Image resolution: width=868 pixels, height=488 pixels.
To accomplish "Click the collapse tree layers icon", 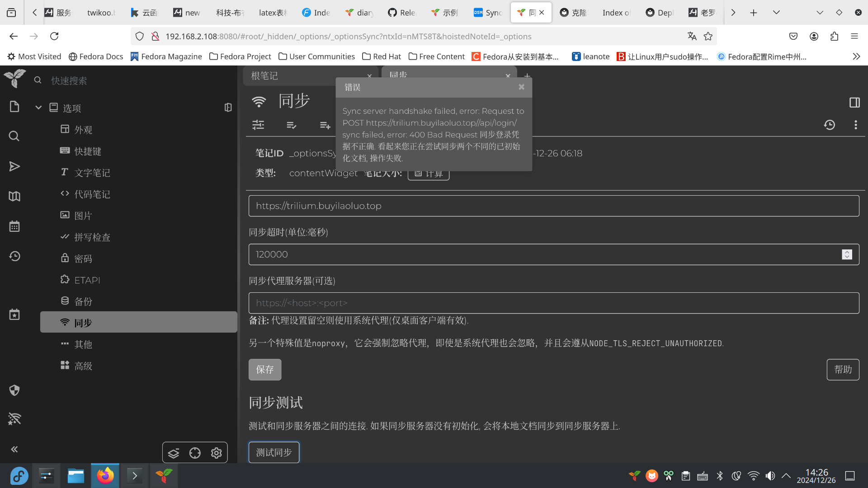I will pos(174,453).
